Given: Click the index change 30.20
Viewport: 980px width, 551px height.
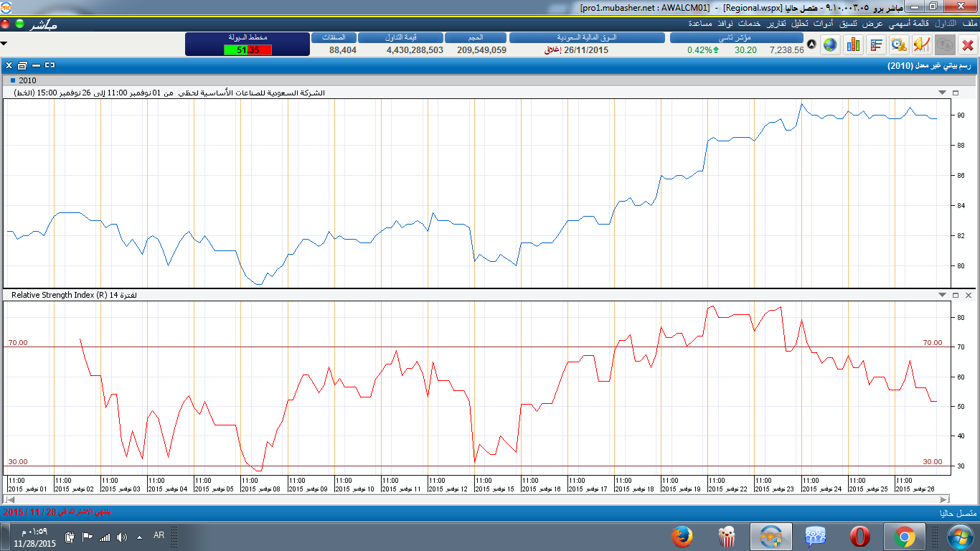Looking at the screenshot, I should point(745,50).
